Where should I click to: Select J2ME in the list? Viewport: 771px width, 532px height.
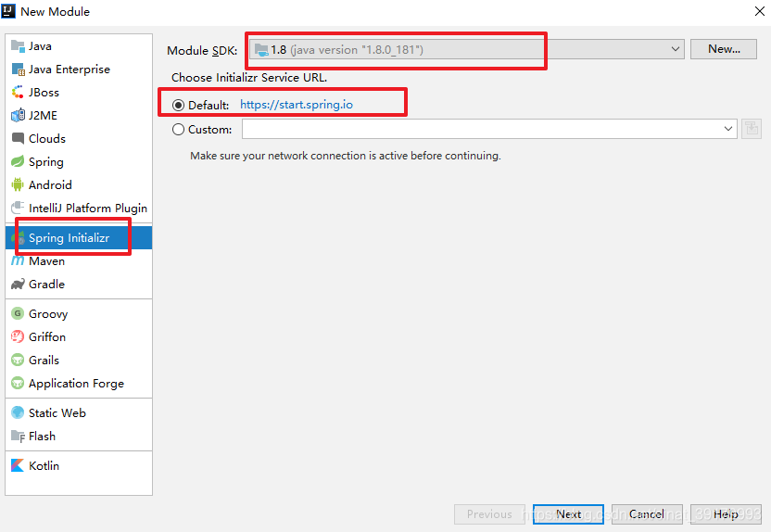pyautogui.click(x=79, y=116)
